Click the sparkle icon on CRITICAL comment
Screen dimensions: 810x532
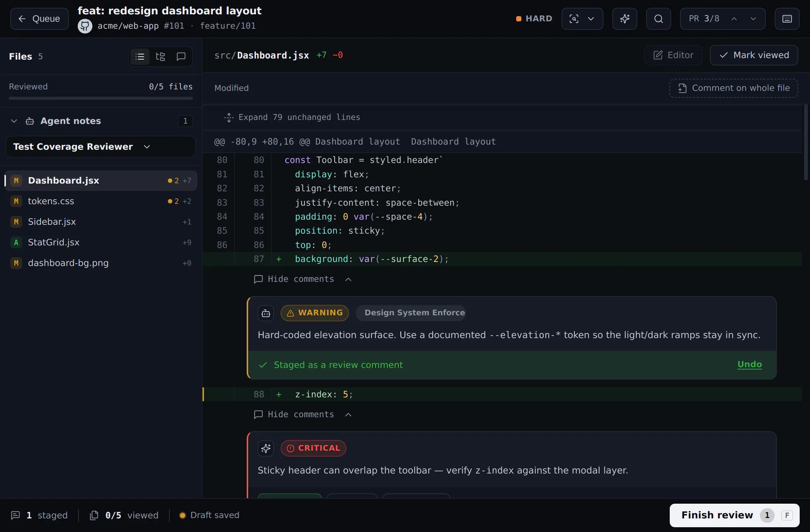[266, 448]
